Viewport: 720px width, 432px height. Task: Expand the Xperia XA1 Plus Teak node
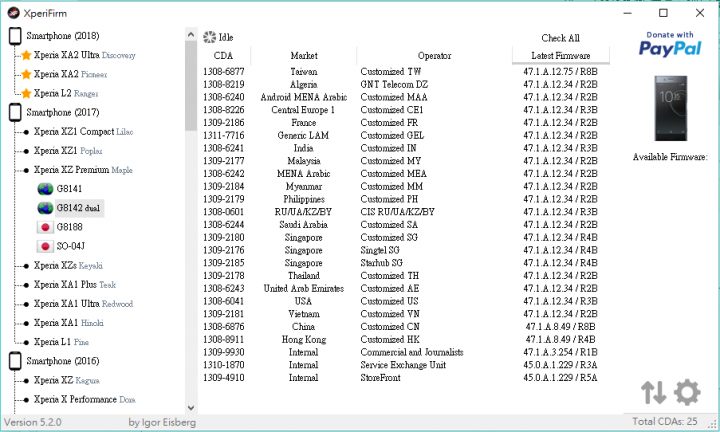[26, 285]
